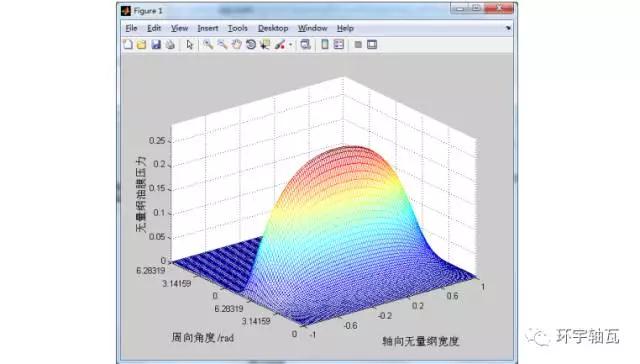Open a file with the folder icon
Image resolution: width=640 pixels, height=364 pixels.
click(x=142, y=44)
